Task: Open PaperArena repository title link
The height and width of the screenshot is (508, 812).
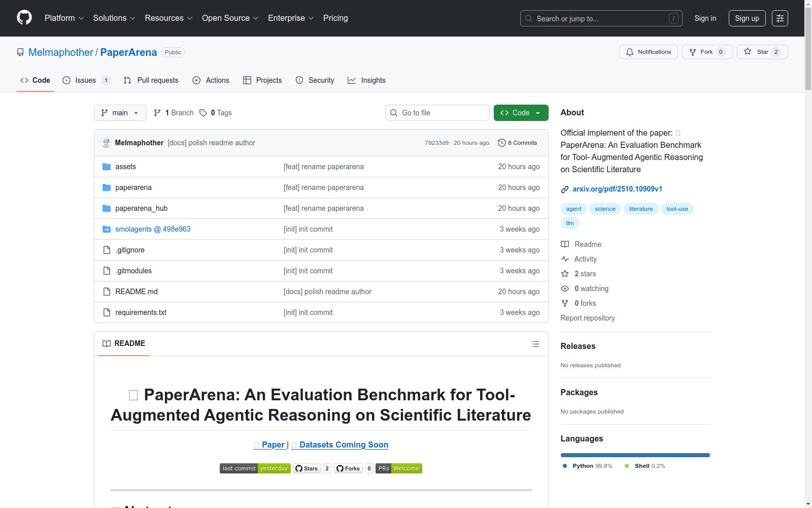Action: pos(129,52)
